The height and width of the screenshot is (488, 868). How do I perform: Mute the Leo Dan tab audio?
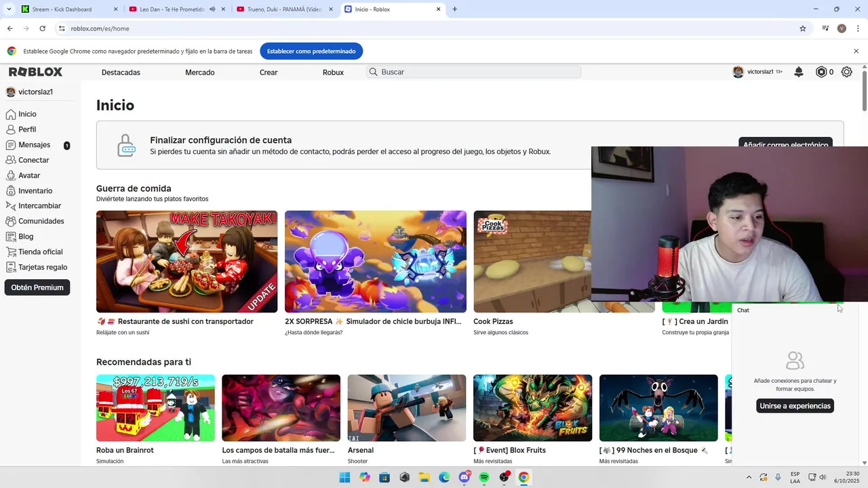point(212,9)
